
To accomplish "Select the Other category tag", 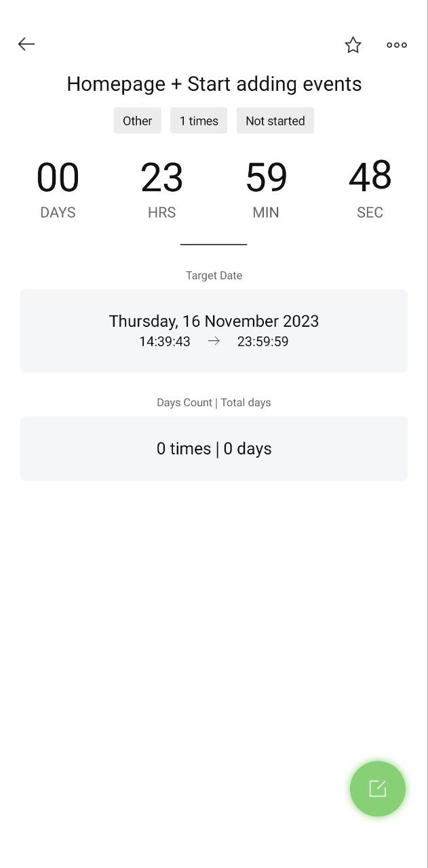I will click(x=138, y=121).
